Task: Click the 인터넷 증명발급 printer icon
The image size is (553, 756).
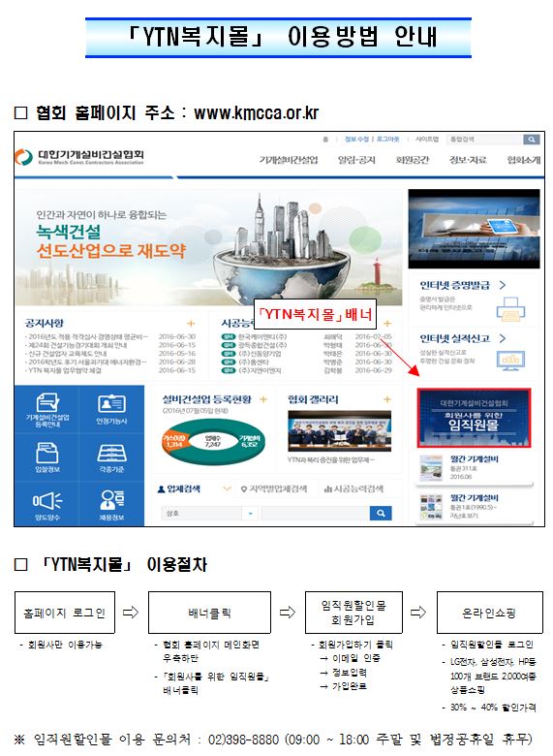Action: coord(510,309)
